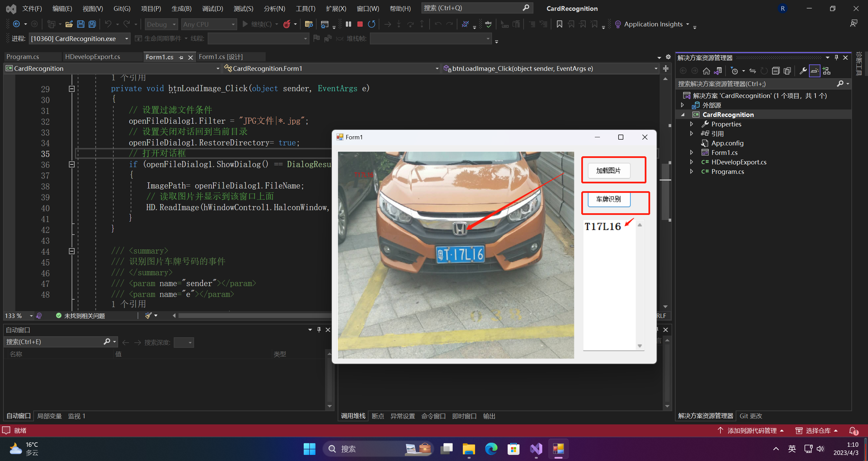Expand the Form1.cs tree node

click(x=692, y=153)
